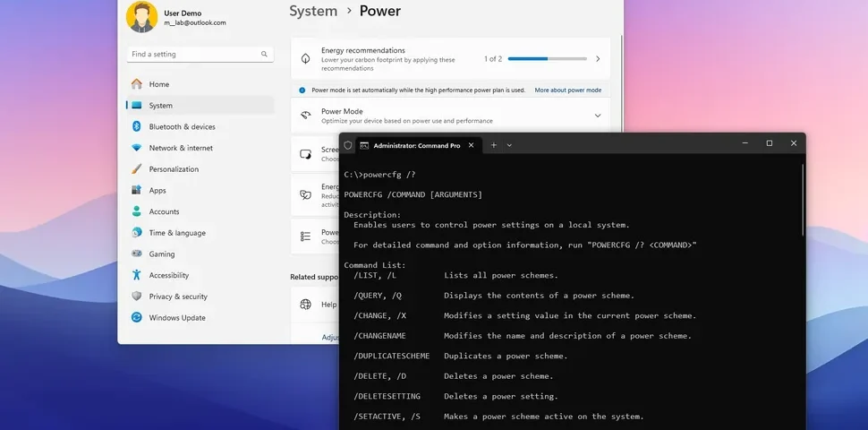The width and height of the screenshot is (868, 430).
Task: Open Time & language clock icon
Action: click(137, 233)
